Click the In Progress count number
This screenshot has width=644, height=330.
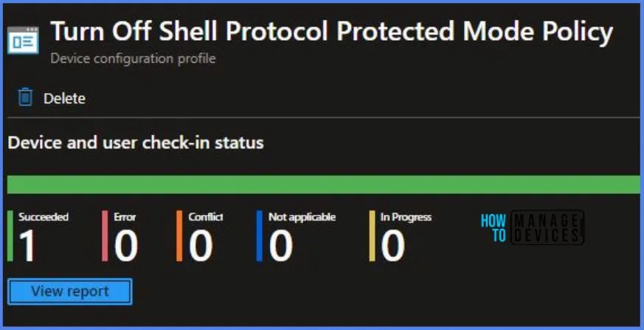click(x=393, y=246)
